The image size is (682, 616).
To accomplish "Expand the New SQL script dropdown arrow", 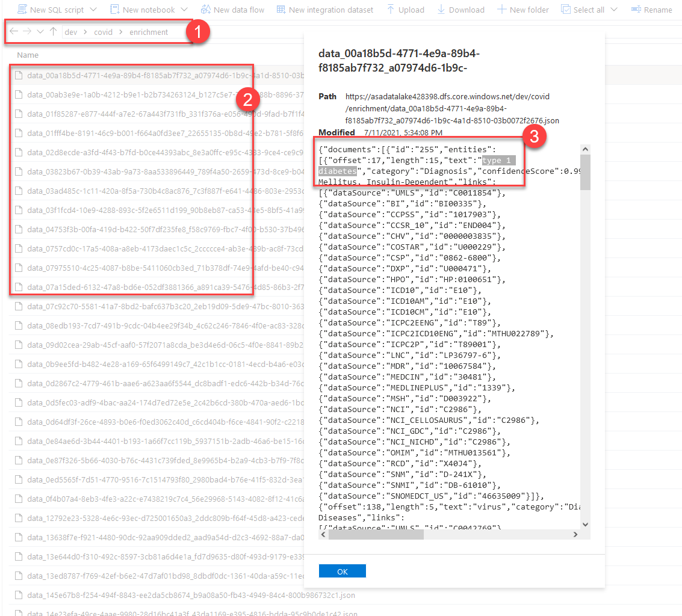I will 93,10.
